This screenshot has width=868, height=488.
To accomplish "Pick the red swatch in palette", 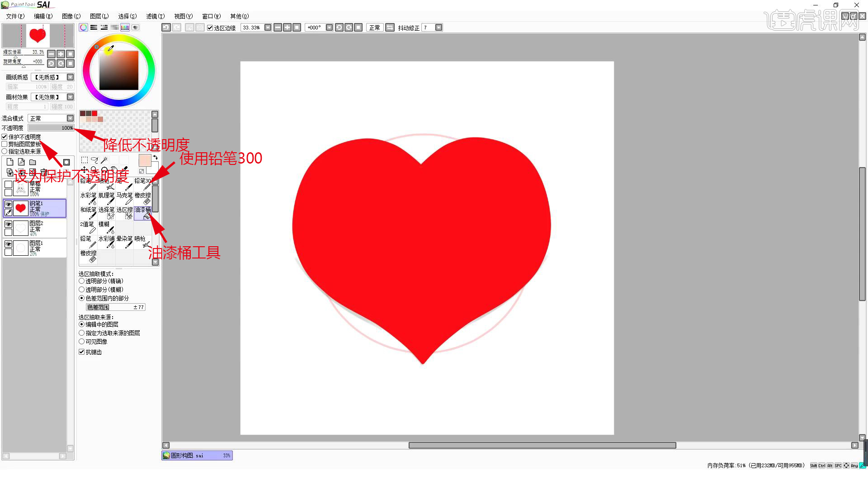I will pos(94,113).
